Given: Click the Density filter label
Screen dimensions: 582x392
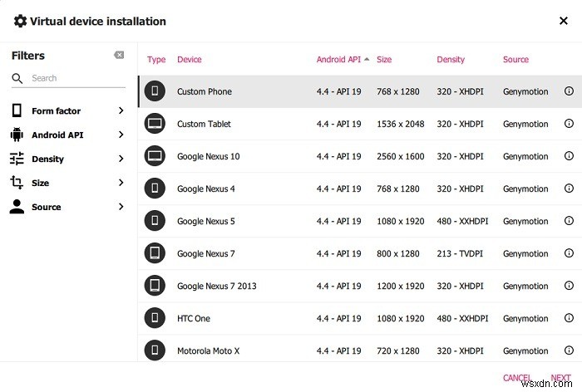Looking at the screenshot, I should (48, 159).
